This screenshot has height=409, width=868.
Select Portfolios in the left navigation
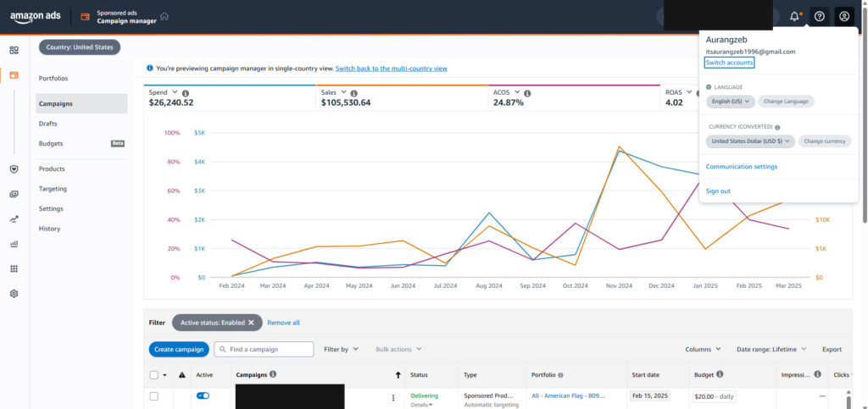point(53,78)
